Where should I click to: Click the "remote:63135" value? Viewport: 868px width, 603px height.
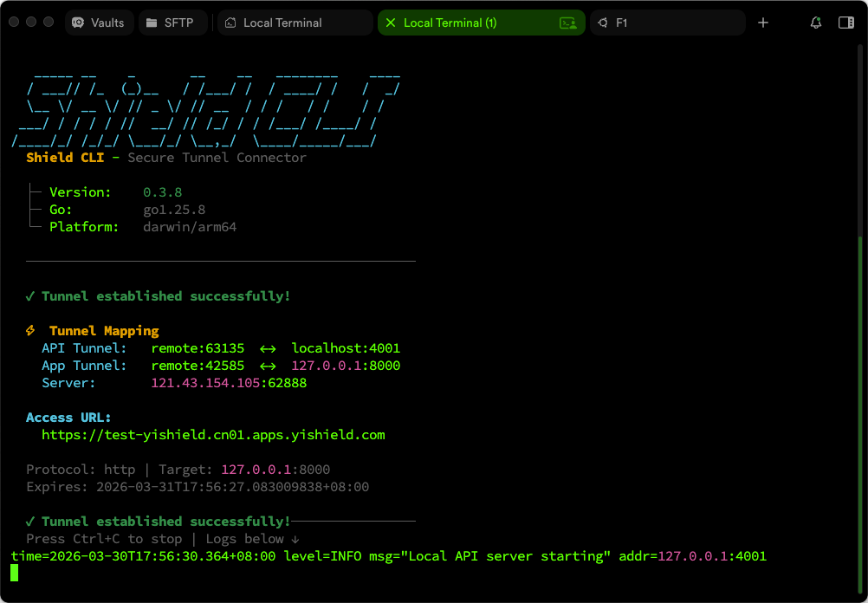(x=198, y=349)
